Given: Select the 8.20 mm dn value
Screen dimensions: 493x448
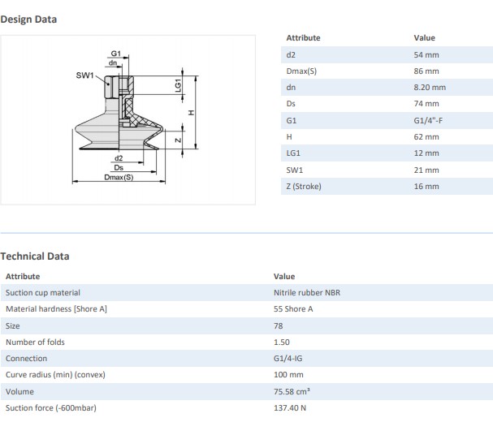Looking at the screenshot, I should point(430,87).
